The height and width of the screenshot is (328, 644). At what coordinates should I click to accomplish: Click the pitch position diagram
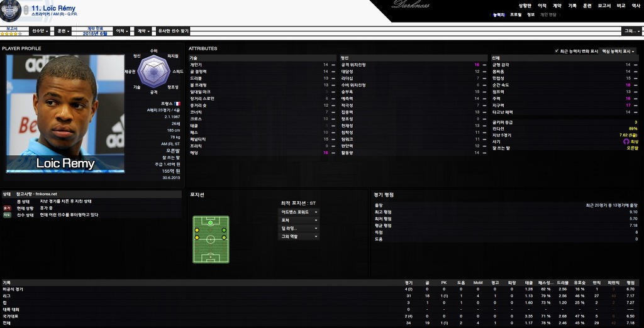click(211, 239)
